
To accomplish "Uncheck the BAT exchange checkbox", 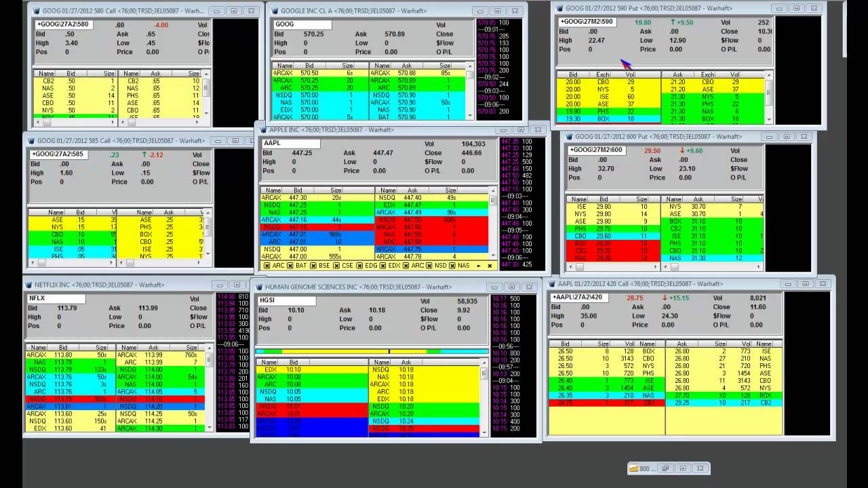I will (x=290, y=266).
